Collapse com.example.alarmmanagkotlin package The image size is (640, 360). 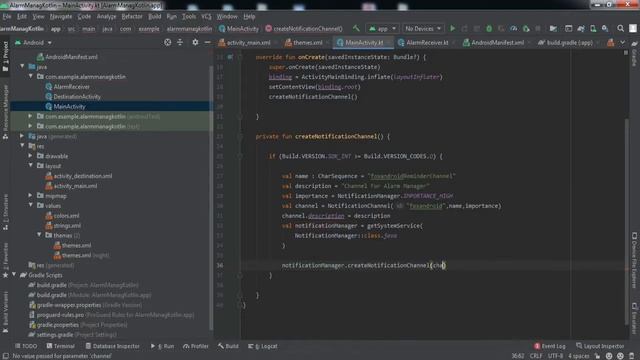[31, 76]
